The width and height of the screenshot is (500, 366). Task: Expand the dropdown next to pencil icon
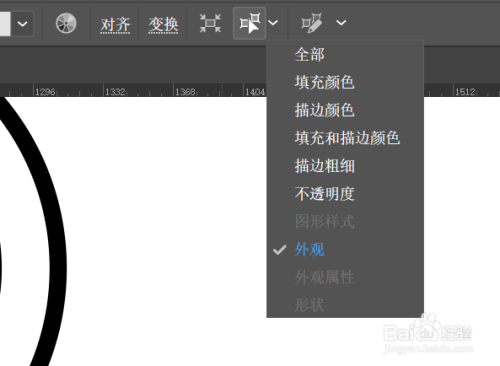(341, 23)
